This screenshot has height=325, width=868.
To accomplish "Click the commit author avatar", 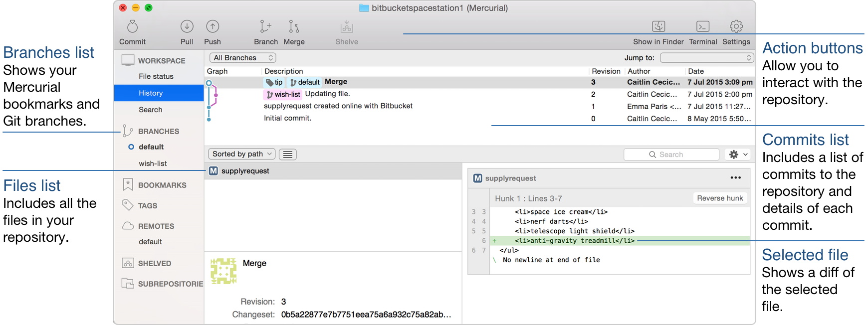I will [x=223, y=271].
